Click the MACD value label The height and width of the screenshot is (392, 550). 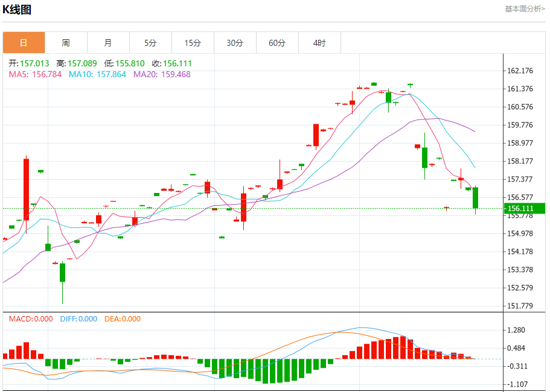(x=31, y=319)
